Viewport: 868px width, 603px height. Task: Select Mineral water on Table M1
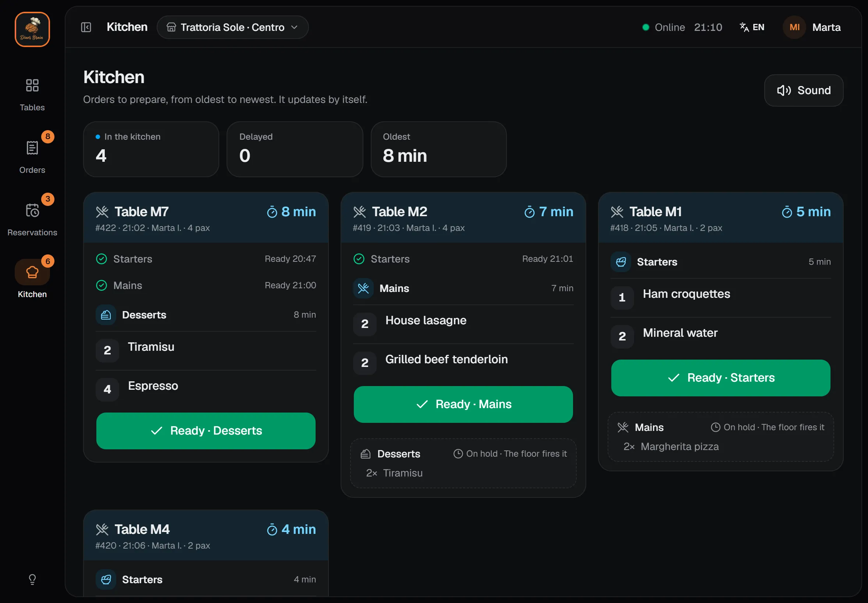(x=720, y=337)
